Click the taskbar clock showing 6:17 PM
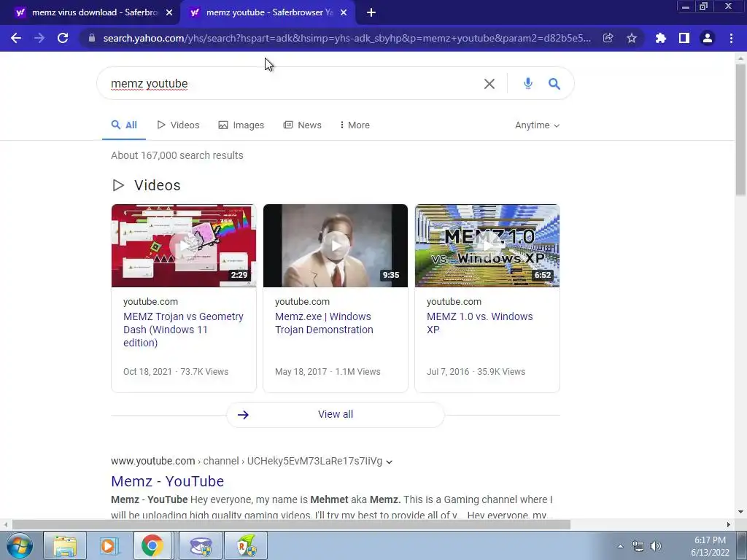The height and width of the screenshot is (560, 747). coord(710,546)
